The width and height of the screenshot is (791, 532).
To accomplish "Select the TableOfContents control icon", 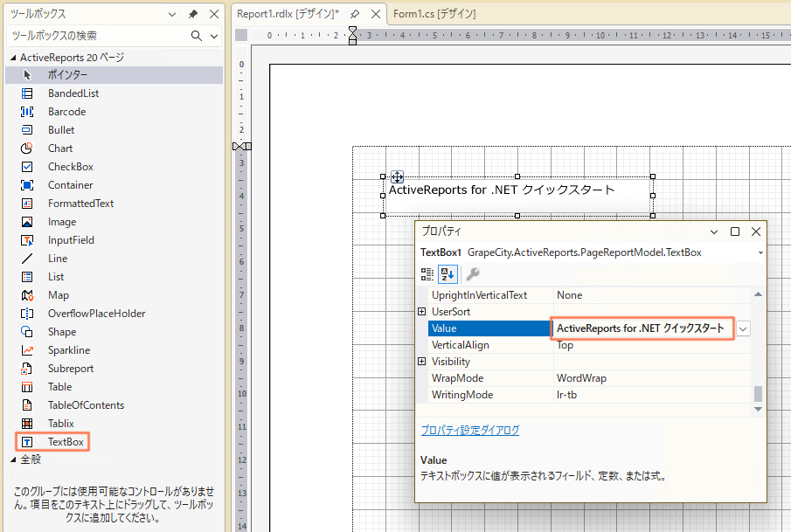I will click(27, 405).
